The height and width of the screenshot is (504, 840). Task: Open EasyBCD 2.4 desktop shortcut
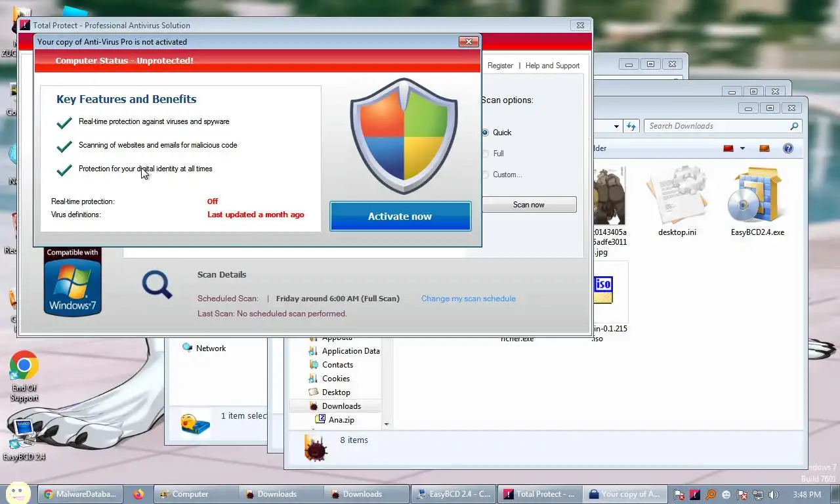[24, 439]
